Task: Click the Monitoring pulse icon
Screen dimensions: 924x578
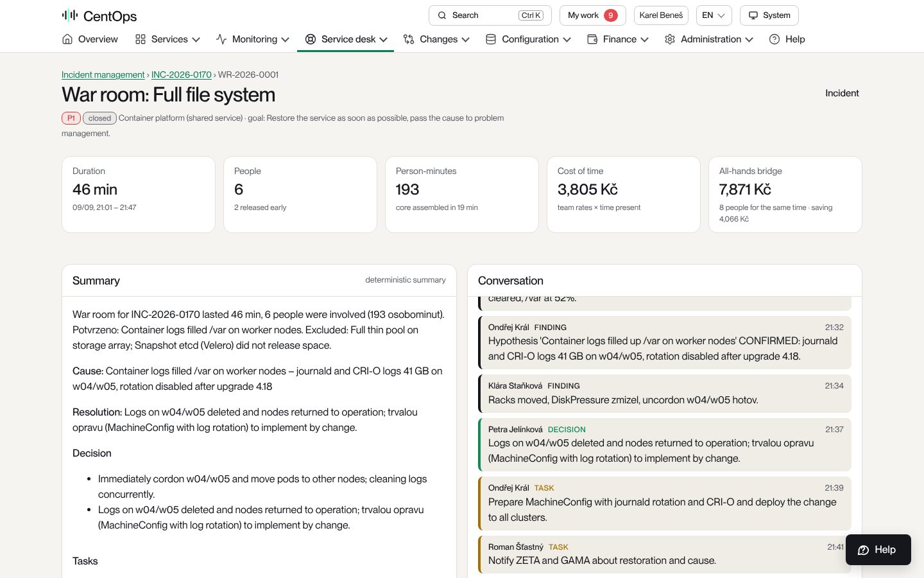Action: coord(221,39)
